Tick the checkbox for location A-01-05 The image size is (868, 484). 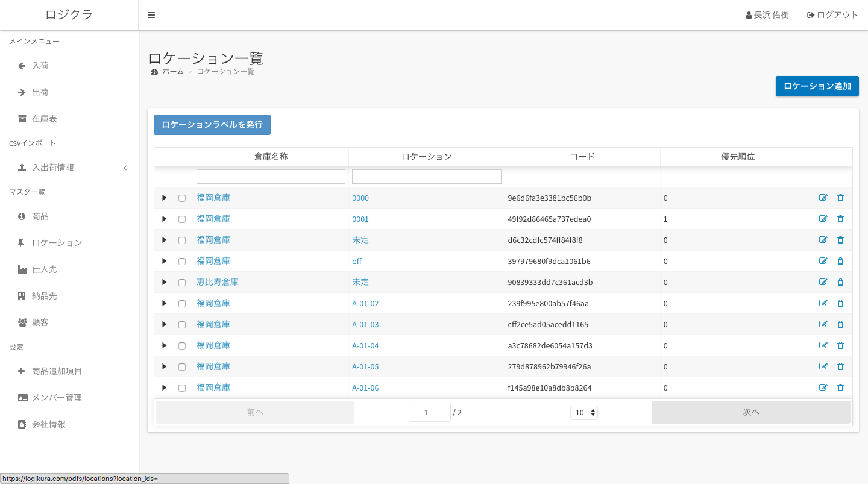click(x=182, y=367)
